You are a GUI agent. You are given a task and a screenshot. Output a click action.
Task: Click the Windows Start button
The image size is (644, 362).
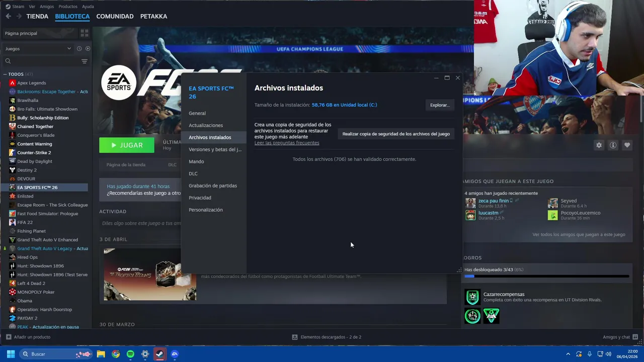click(x=11, y=354)
